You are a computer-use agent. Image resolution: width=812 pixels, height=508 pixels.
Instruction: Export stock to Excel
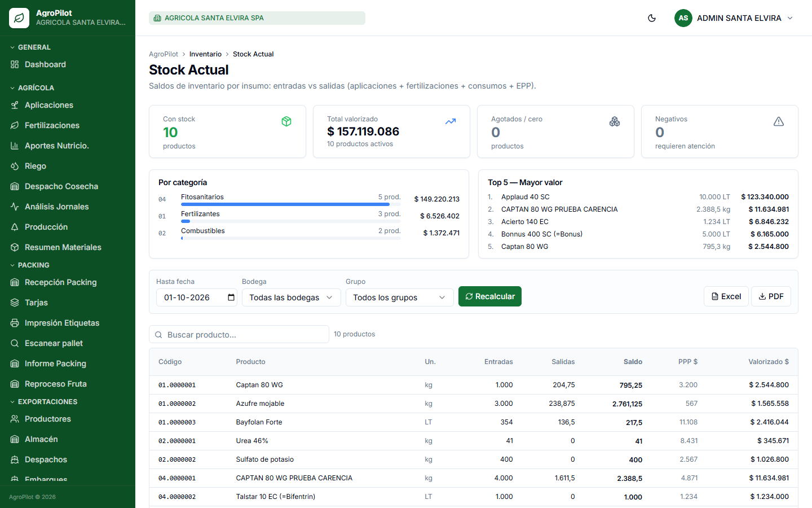726,296
